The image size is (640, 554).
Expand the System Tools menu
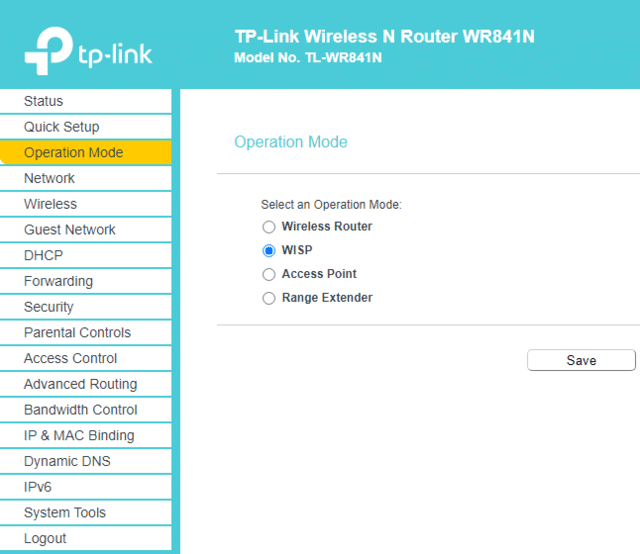coord(85,512)
